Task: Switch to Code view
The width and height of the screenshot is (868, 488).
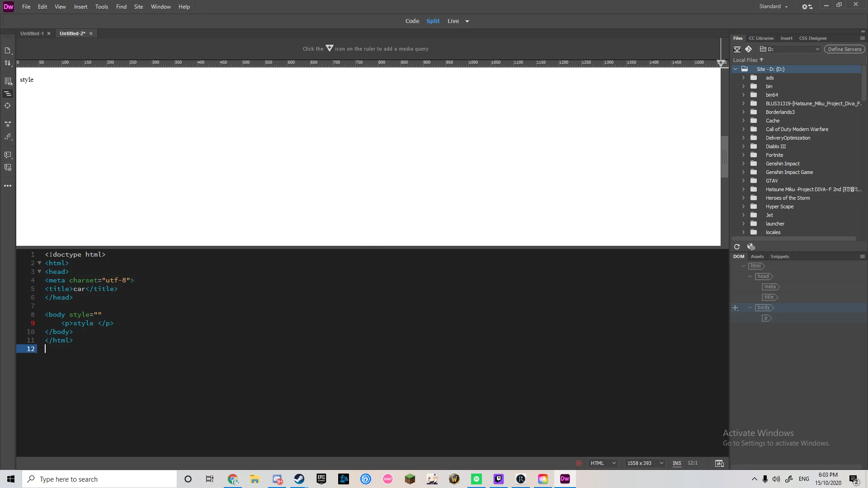Action: [x=412, y=21]
